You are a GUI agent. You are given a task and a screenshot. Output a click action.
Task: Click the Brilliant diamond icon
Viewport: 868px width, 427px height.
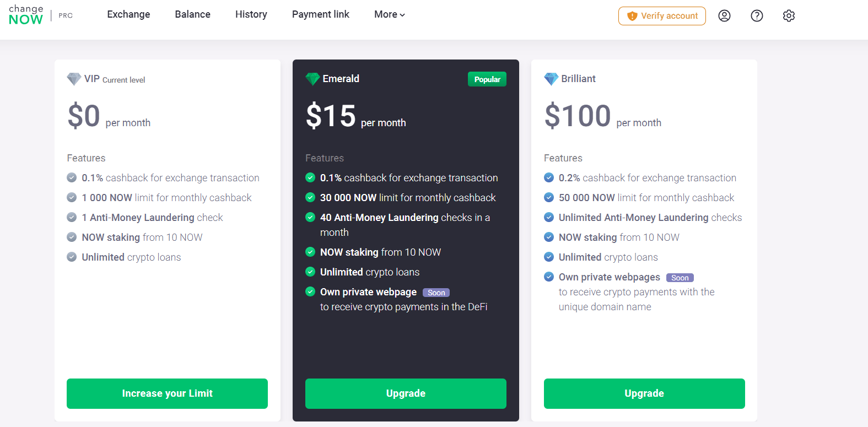[551, 79]
